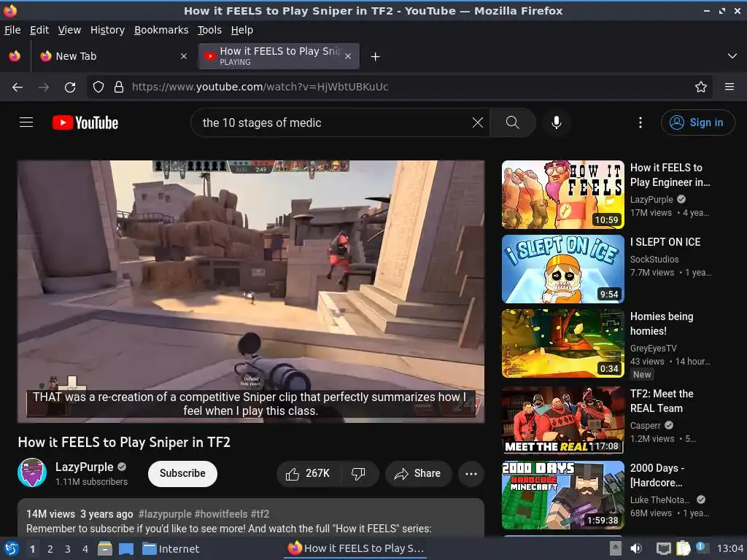
Task: Click the #lazypurple hashtag
Action: (165, 514)
